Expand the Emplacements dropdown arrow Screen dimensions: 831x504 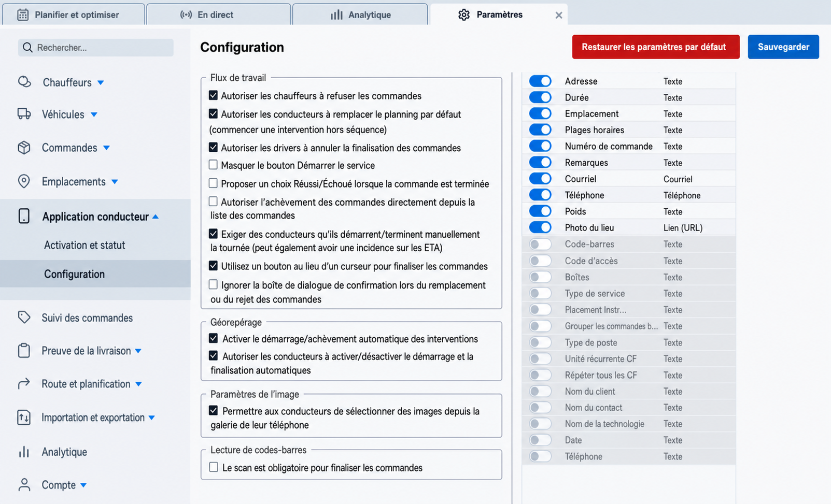(115, 182)
